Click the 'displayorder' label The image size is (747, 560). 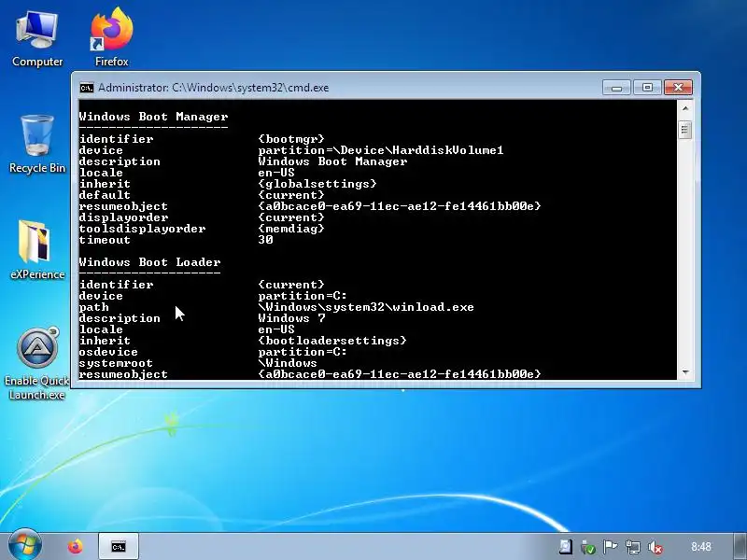click(x=124, y=217)
